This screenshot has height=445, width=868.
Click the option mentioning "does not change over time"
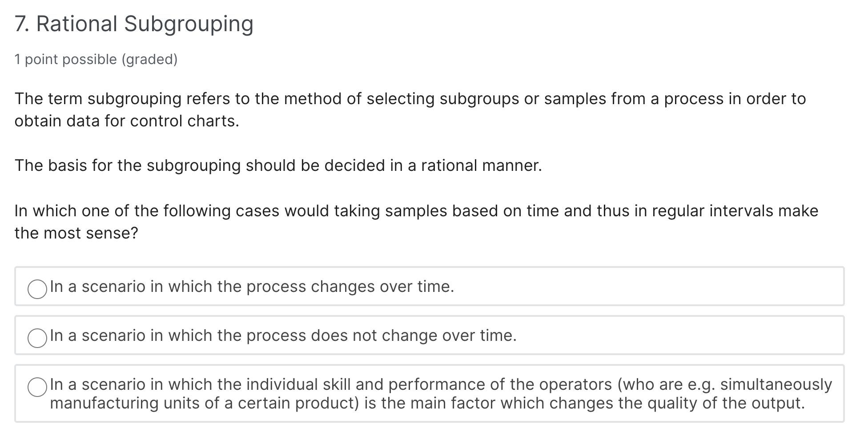pyautogui.click(x=283, y=336)
